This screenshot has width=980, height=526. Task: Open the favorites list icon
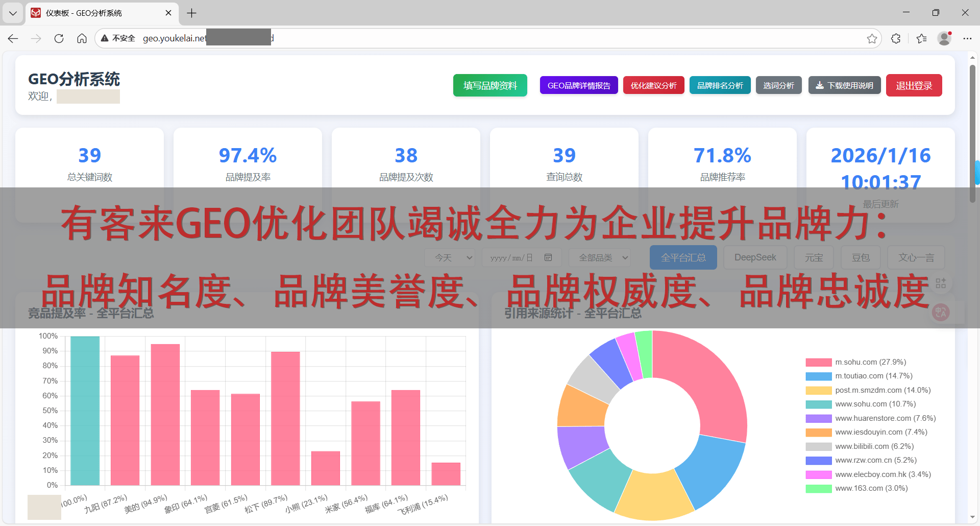pos(921,38)
